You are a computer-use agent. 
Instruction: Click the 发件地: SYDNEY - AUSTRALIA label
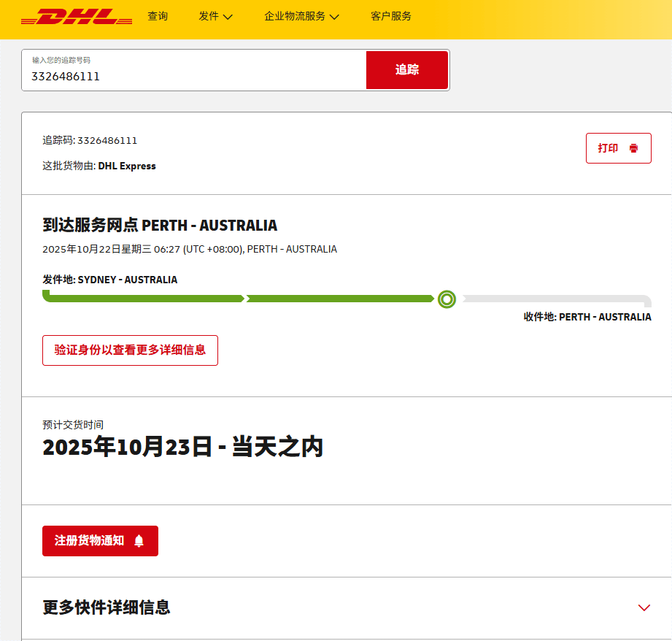point(109,280)
